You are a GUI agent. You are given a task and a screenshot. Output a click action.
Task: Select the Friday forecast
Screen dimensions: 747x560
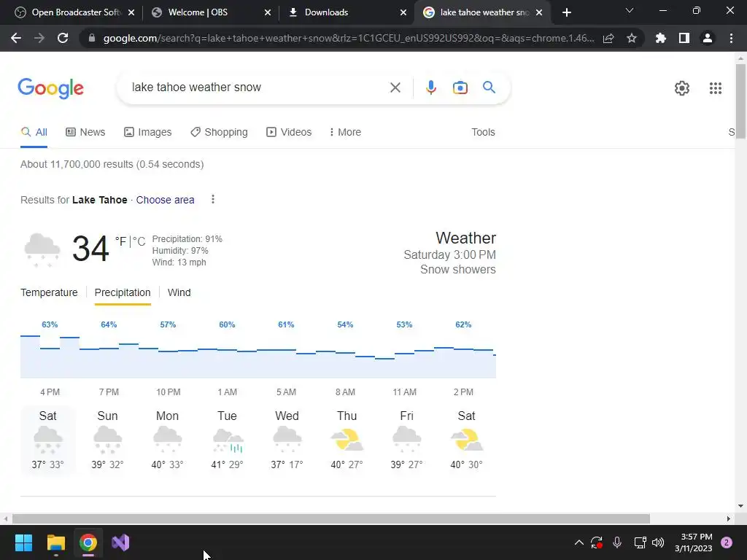[x=406, y=440]
